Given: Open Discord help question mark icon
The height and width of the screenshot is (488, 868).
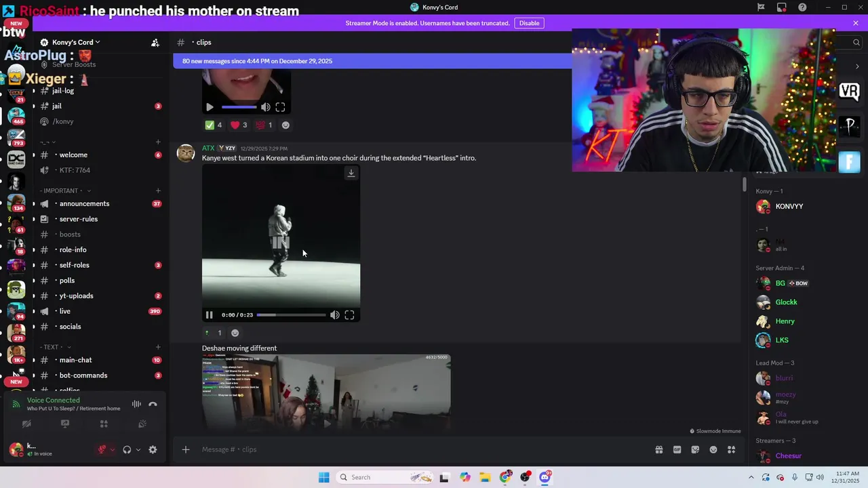Looking at the screenshot, I should (803, 7).
